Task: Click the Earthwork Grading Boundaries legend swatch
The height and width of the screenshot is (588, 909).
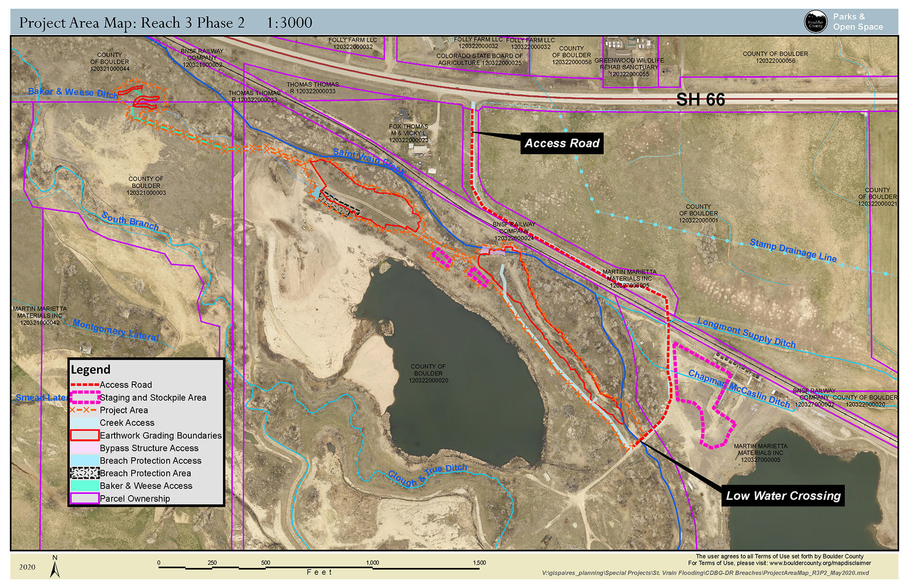Action: (85, 435)
